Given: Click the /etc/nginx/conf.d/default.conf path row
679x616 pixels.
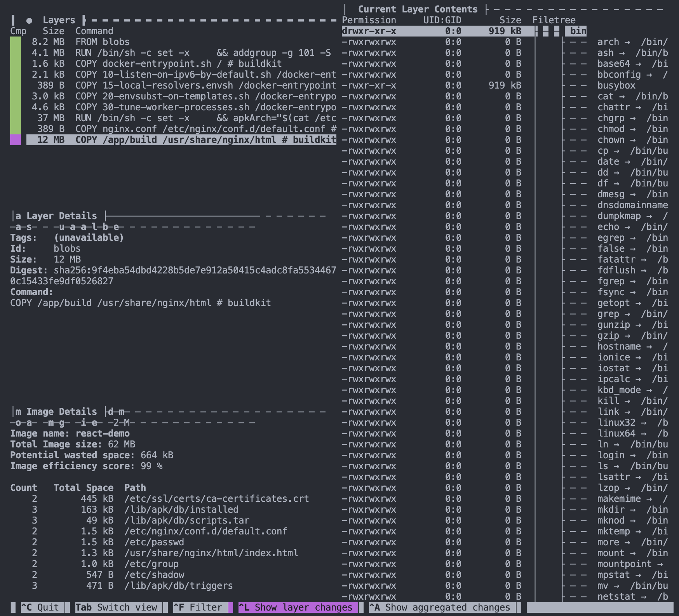Looking at the screenshot, I should pos(205,531).
